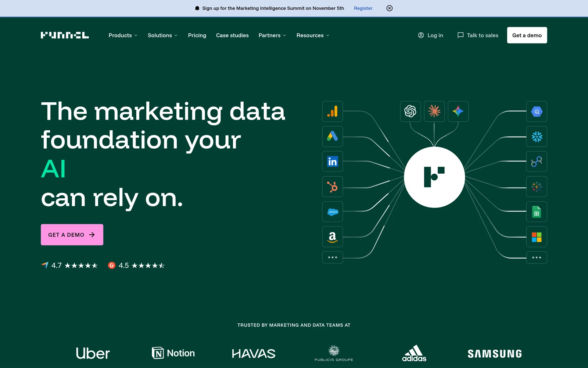Show more source connectors via the left ellipsis
The width and height of the screenshot is (588, 368).
pyautogui.click(x=333, y=258)
